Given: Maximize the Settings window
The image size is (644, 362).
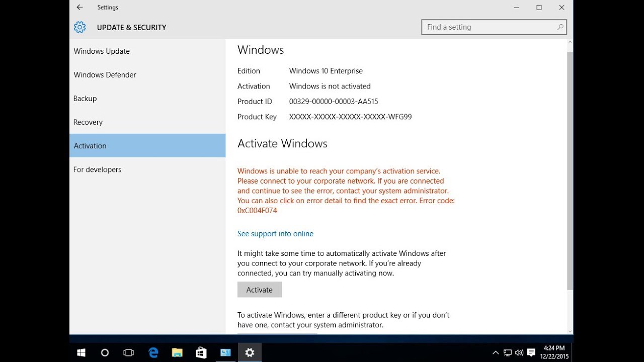Looking at the screenshot, I should click(x=539, y=8).
